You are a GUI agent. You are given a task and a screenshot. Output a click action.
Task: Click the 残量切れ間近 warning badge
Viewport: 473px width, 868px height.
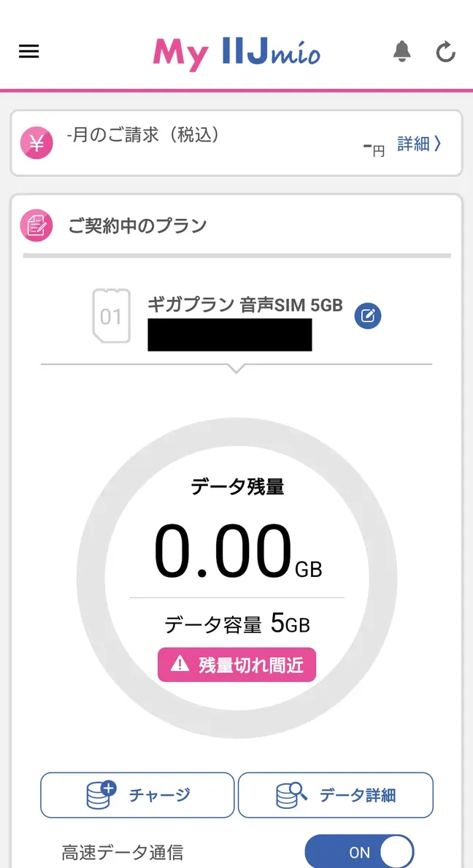(x=236, y=664)
